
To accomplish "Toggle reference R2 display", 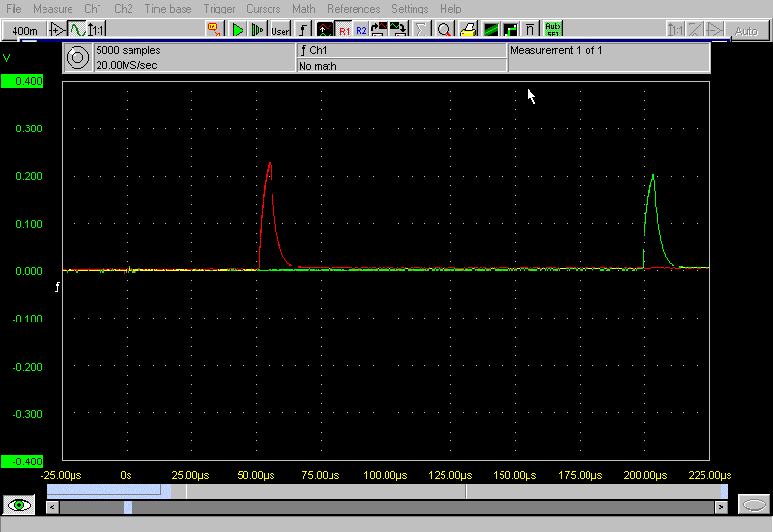I will [x=360, y=30].
